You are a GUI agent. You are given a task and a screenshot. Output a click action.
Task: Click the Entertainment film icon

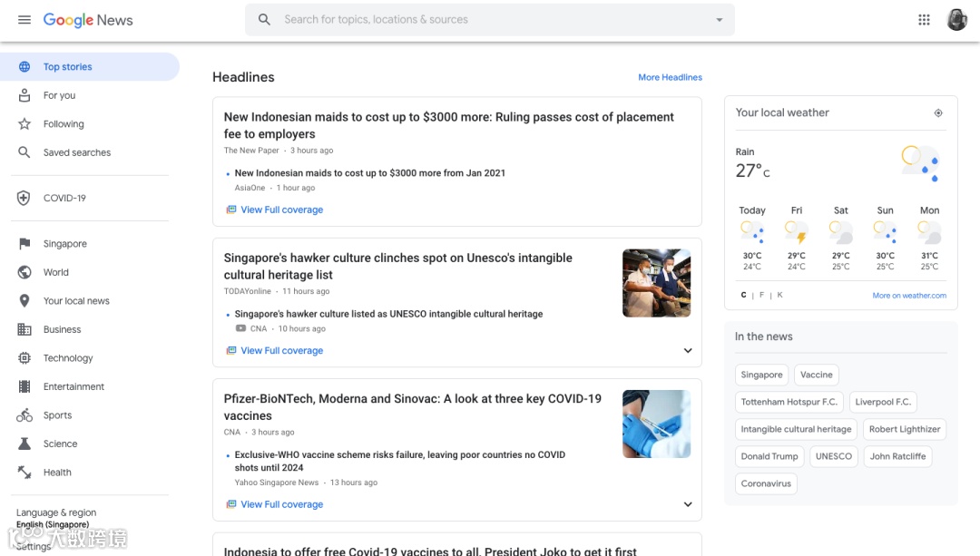tap(24, 386)
